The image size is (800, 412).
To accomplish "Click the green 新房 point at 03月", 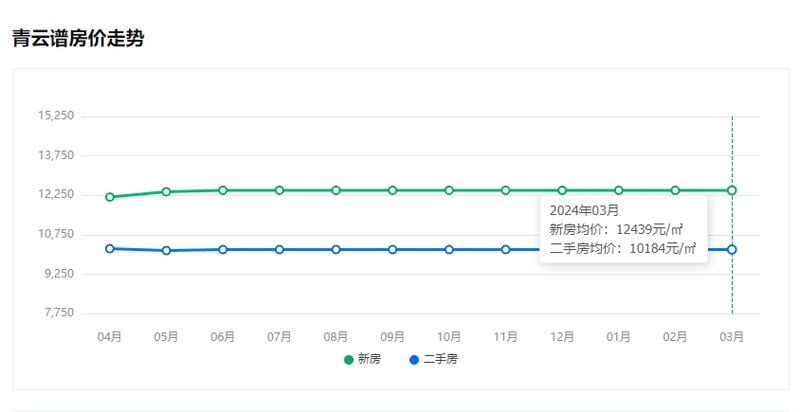I will click(732, 190).
